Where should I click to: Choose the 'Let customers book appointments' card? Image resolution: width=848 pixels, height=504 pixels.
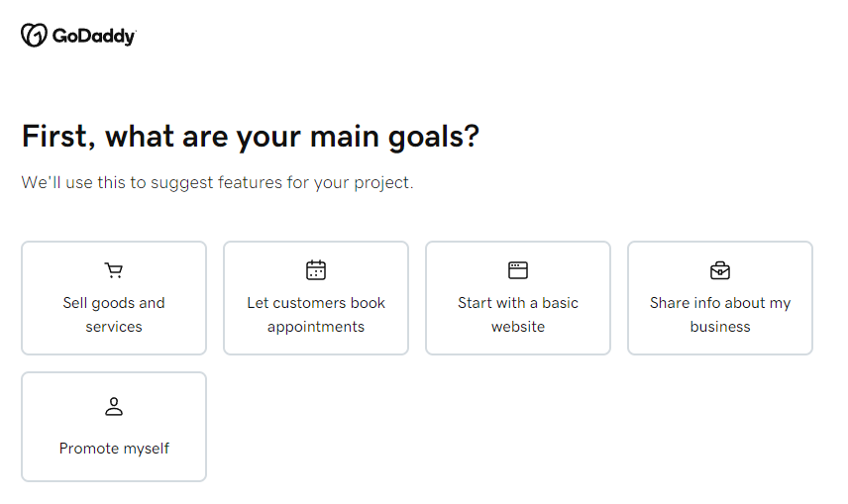[x=316, y=298]
